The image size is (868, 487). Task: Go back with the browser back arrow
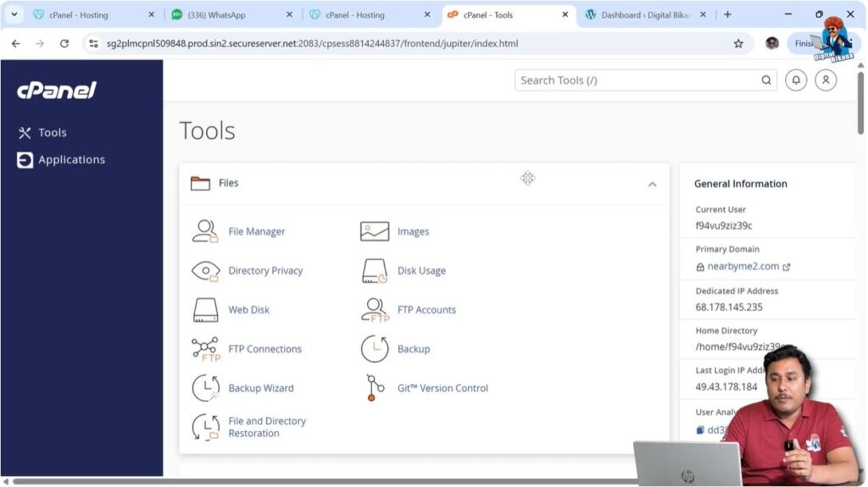tap(15, 44)
